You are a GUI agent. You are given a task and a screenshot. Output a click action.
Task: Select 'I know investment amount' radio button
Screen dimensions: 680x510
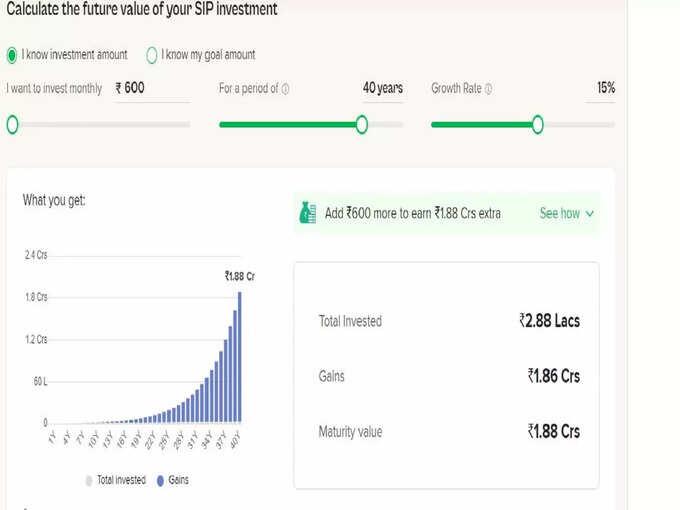click(12, 55)
